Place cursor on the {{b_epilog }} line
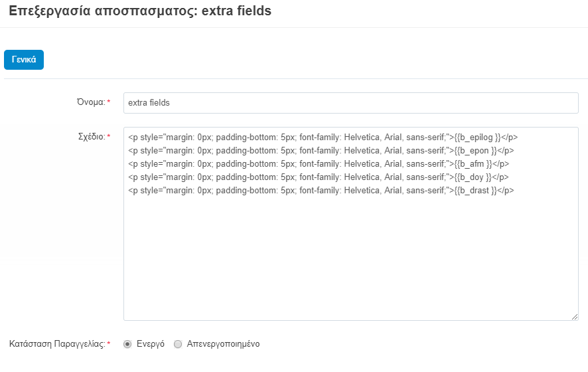This screenshot has width=588, height=372. (323, 138)
